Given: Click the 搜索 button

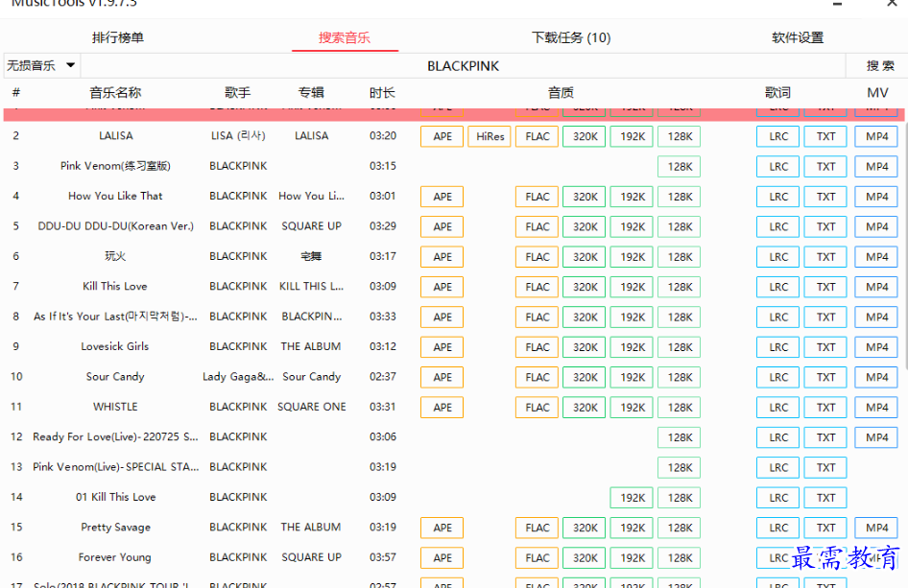Looking at the screenshot, I should (879, 66).
